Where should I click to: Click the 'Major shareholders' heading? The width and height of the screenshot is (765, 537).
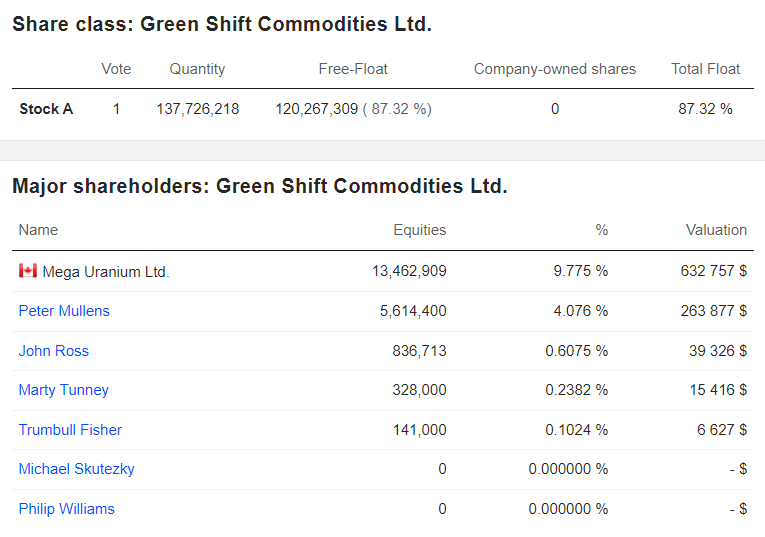[x=260, y=186]
